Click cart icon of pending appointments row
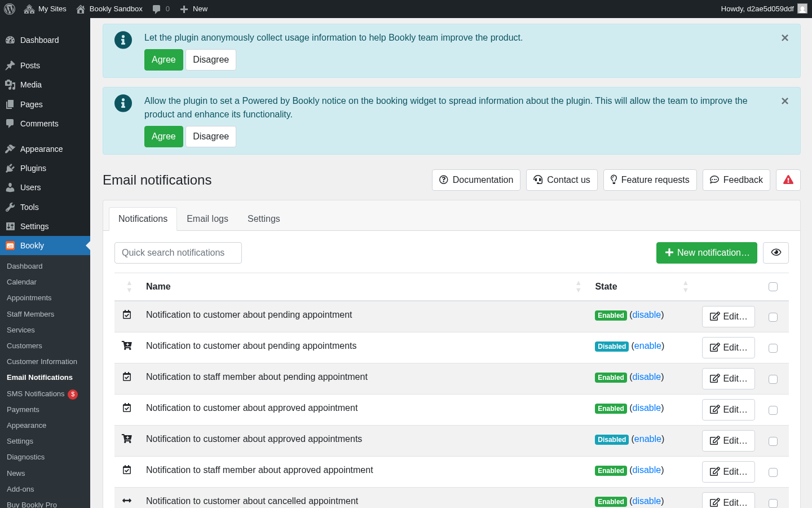The width and height of the screenshot is (812, 508). (x=127, y=345)
